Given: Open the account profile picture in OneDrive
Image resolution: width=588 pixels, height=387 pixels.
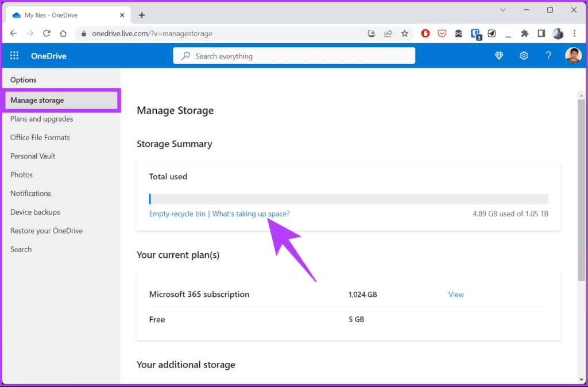Looking at the screenshot, I should tap(573, 56).
